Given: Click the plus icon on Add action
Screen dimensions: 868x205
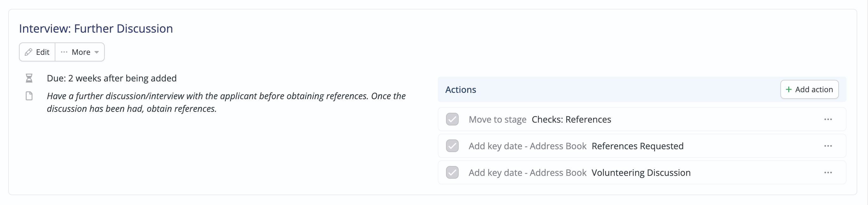Looking at the screenshot, I should pos(789,89).
